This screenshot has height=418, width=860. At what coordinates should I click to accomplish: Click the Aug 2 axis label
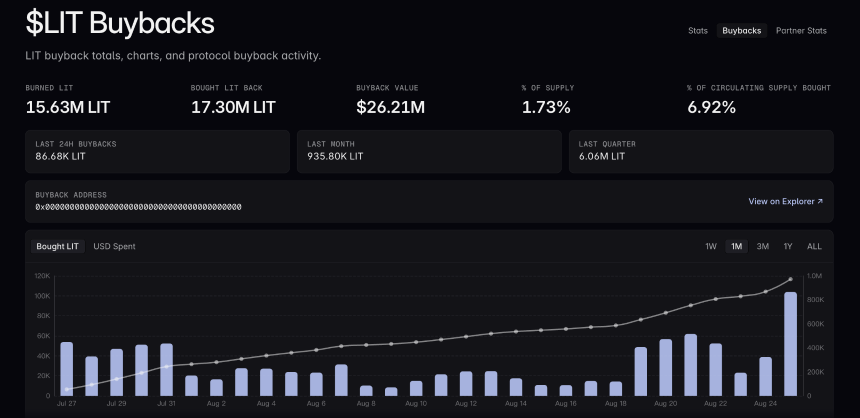tap(216, 404)
